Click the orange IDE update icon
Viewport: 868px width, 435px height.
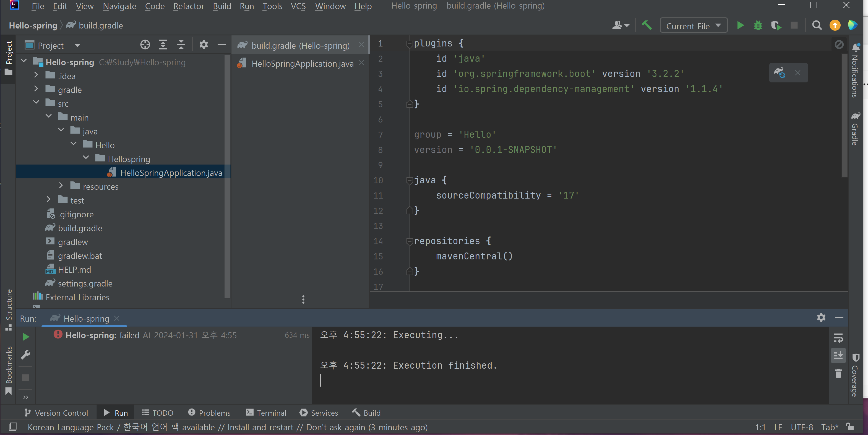(x=835, y=25)
